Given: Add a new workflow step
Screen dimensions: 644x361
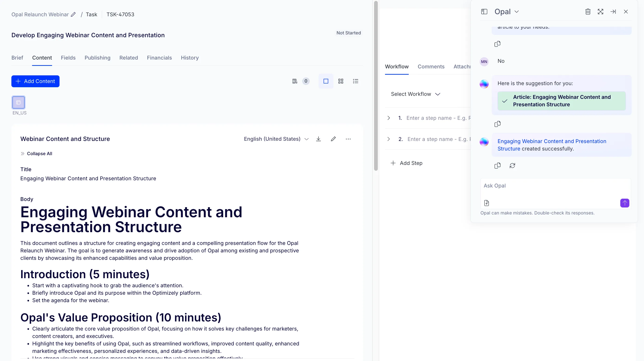Looking at the screenshot, I should [406, 163].
